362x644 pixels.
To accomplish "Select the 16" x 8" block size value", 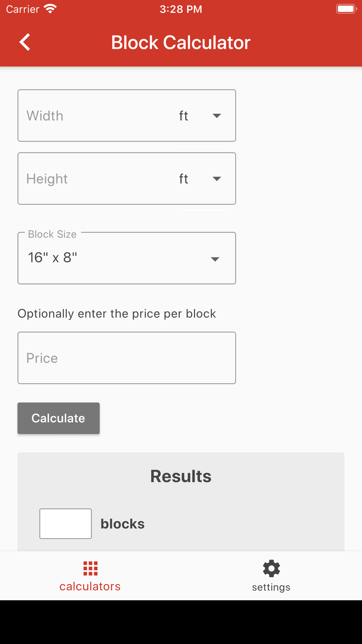I will coord(53,258).
